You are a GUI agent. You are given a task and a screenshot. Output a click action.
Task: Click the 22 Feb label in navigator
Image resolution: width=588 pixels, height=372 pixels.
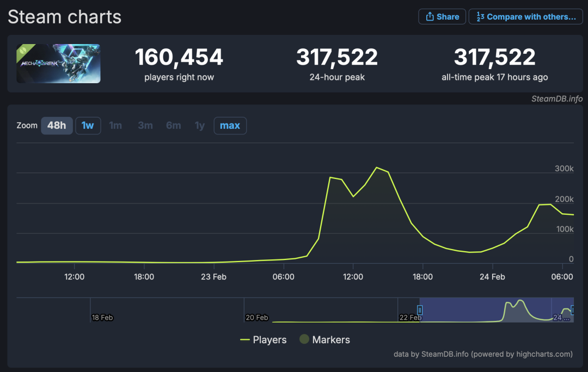(x=411, y=318)
